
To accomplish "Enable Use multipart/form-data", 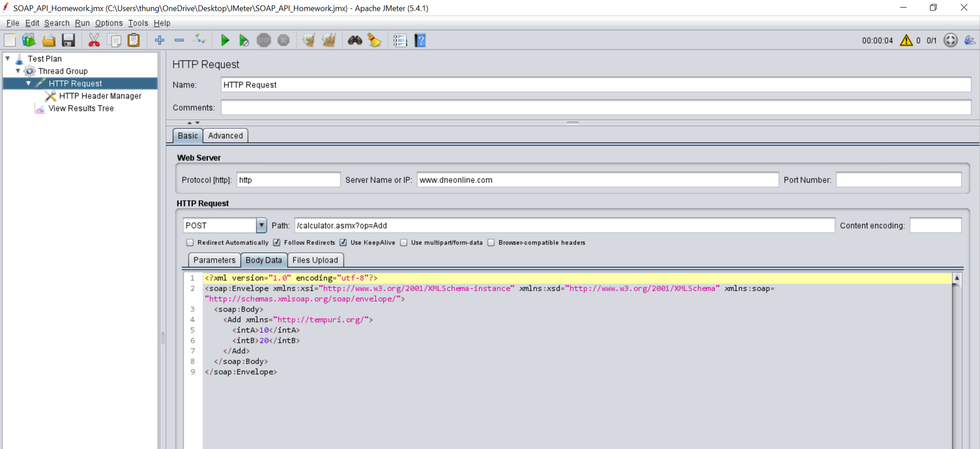I will [404, 242].
